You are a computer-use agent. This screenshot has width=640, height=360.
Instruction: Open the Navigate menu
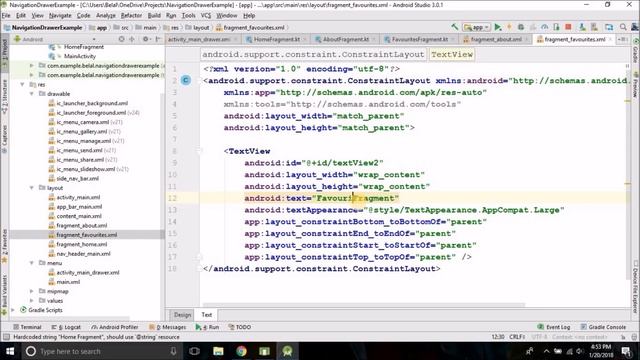[60, 16]
